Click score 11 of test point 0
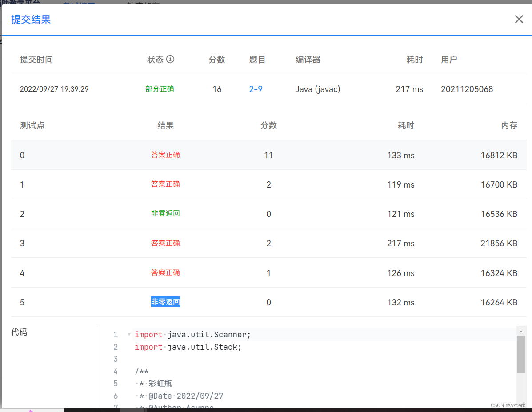The height and width of the screenshot is (412, 532). (x=268, y=155)
